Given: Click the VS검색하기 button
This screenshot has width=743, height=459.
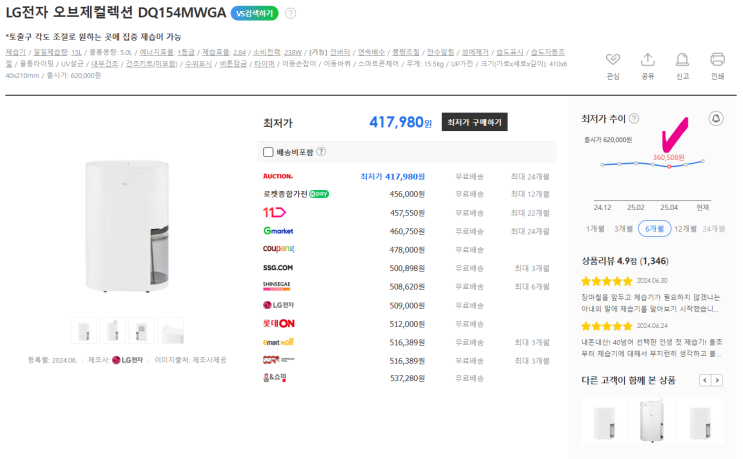Looking at the screenshot, I should 254,13.
